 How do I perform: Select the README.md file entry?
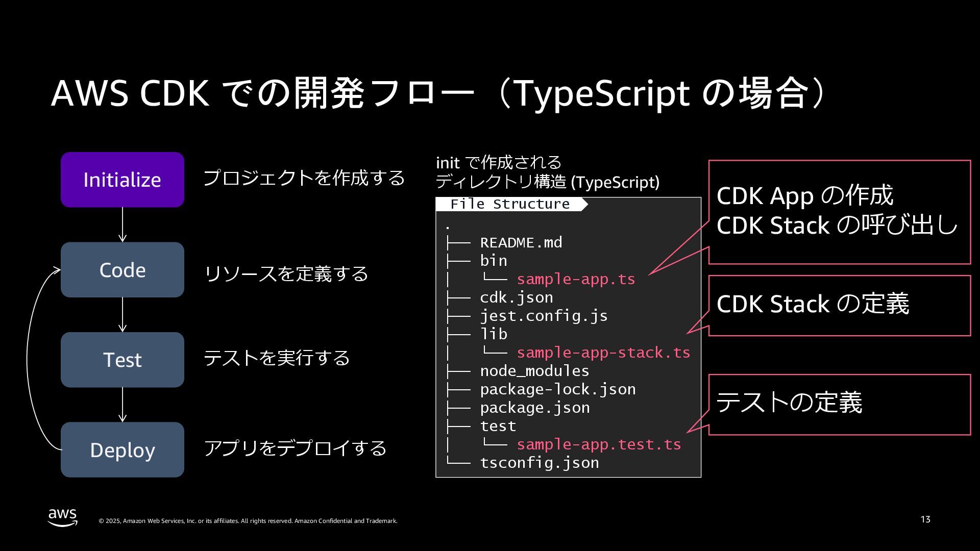[x=521, y=242]
